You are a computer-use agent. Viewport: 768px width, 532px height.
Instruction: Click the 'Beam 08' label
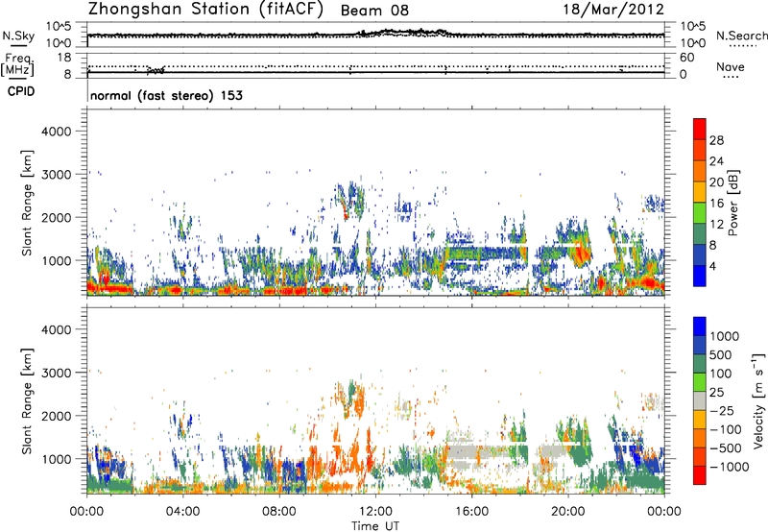tap(374, 11)
